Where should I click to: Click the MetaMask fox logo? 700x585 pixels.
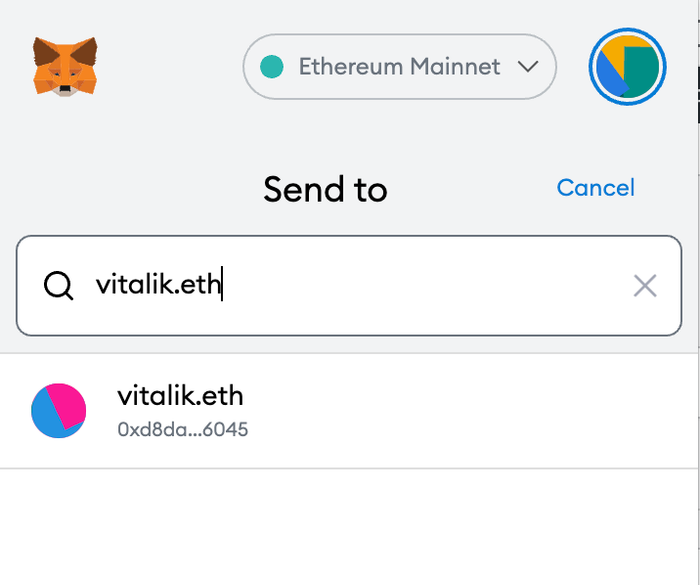[65, 67]
